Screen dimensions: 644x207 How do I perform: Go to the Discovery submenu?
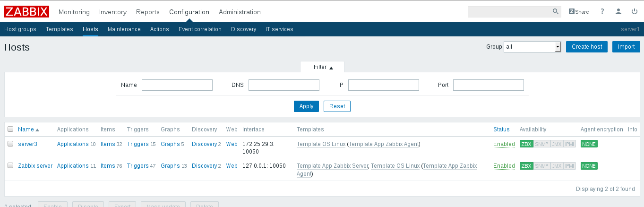244,29
